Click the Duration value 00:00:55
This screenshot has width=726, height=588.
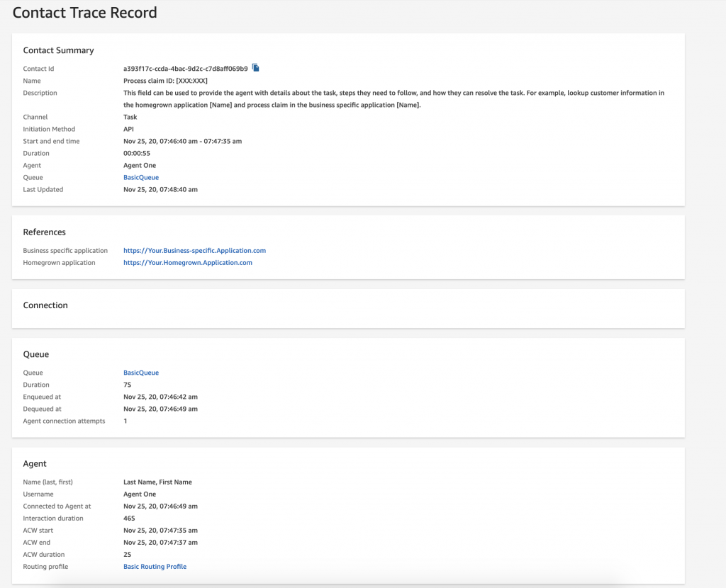138,153
